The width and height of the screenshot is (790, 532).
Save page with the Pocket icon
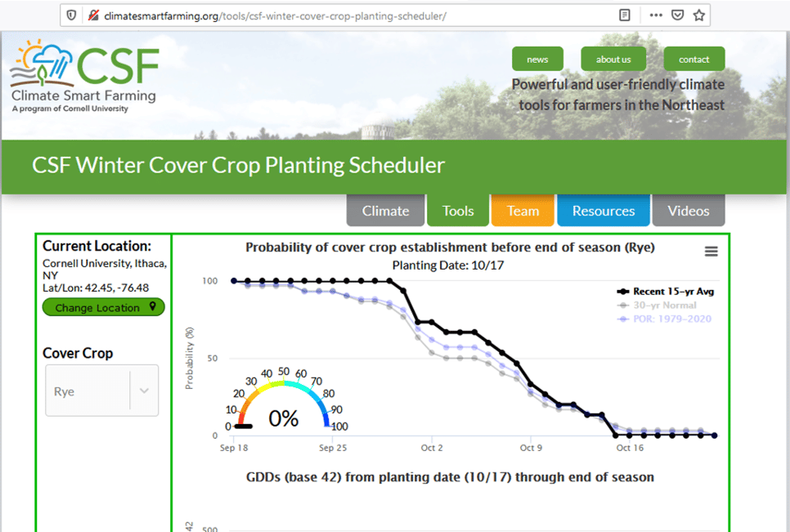[x=677, y=16]
